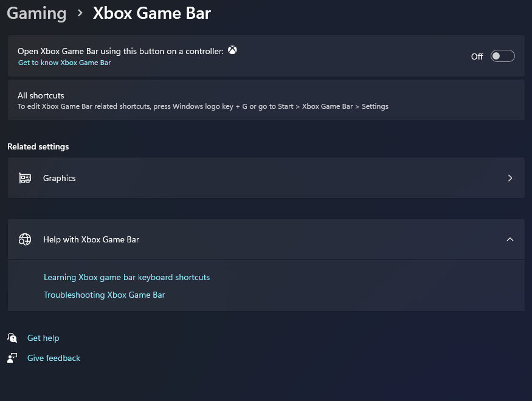Toggle the Xbox Game Bar controller button switch
This screenshot has height=401, width=532.
point(502,57)
